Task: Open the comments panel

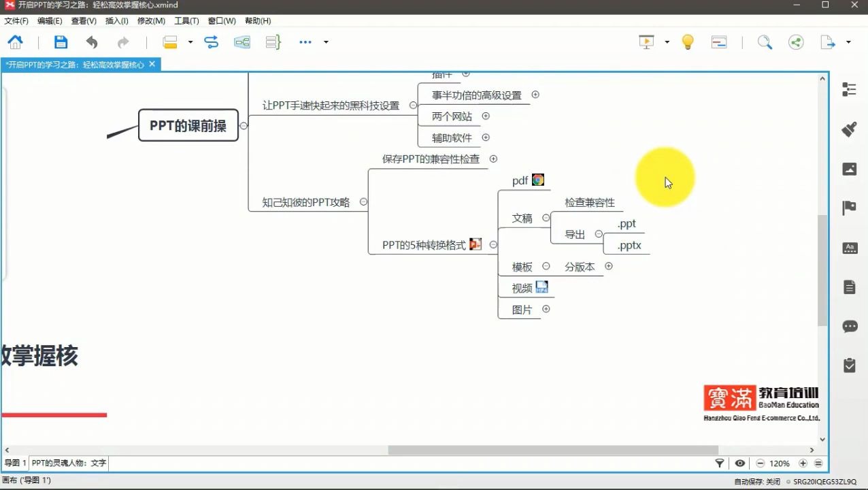Action: (x=850, y=326)
